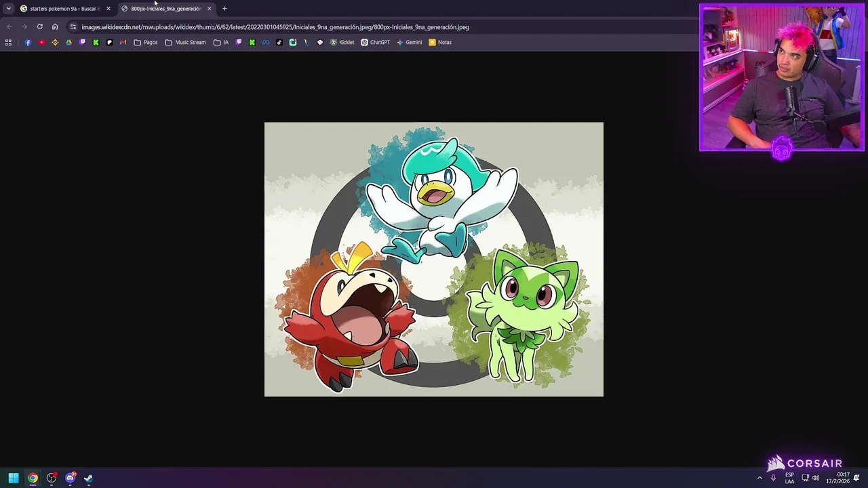Viewport: 868px width, 488px height.
Task: Open the network status tray icon
Action: [x=805, y=478]
